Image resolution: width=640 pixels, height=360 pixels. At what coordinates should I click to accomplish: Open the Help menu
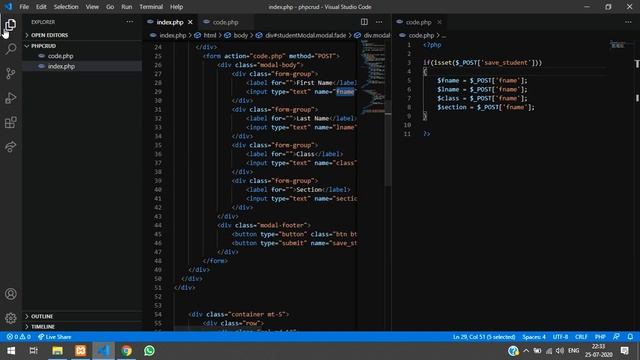click(x=176, y=7)
